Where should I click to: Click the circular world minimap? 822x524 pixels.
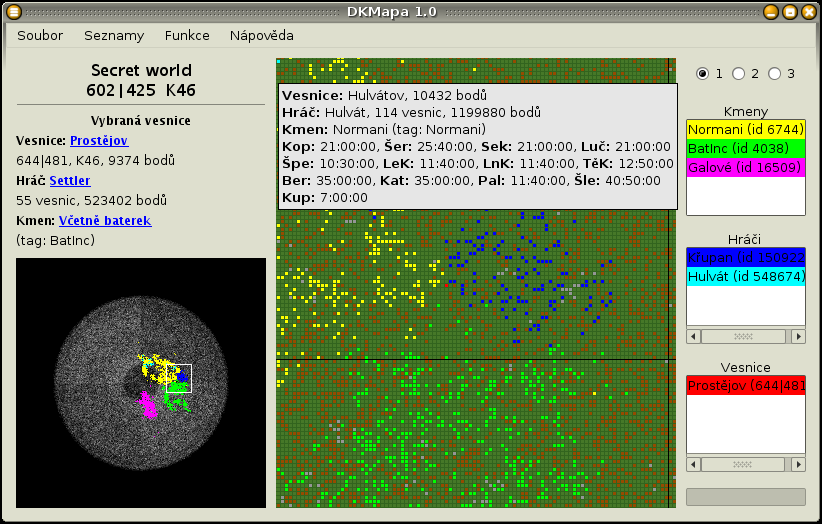tap(141, 383)
